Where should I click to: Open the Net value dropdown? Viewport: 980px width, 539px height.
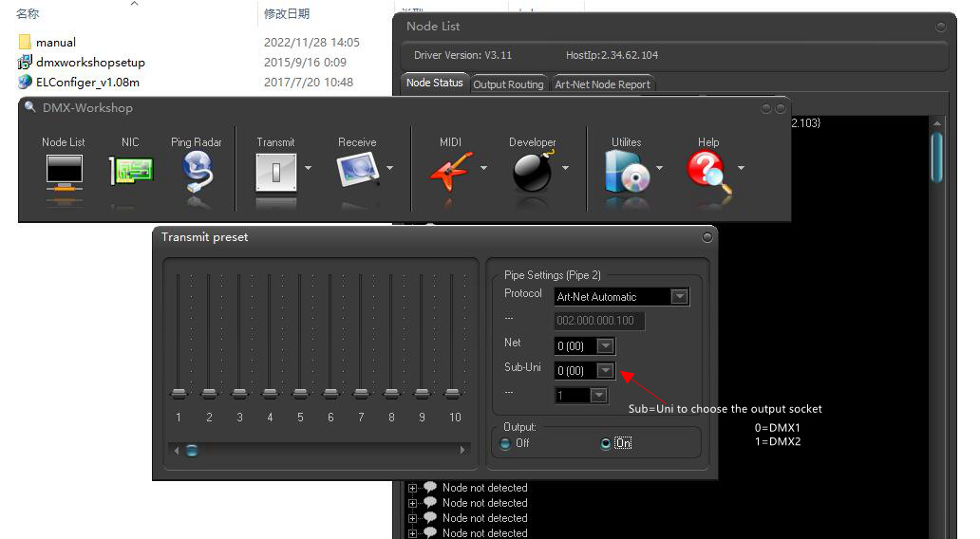(x=605, y=346)
